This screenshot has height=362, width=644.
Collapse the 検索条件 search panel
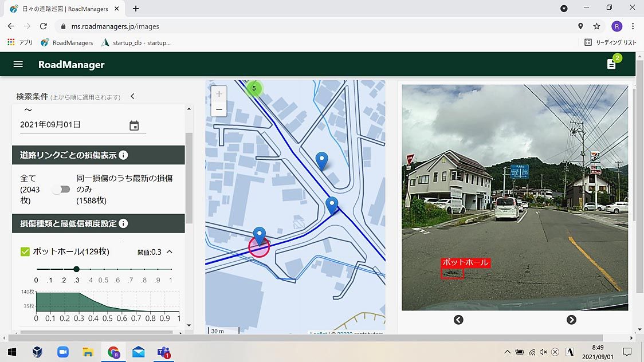pyautogui.click(x=132, y=96)
